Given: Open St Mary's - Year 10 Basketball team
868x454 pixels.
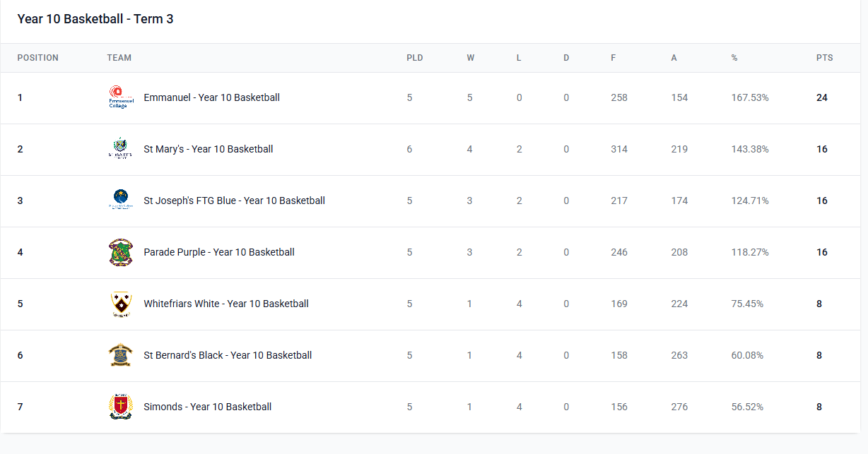Looking at the screenshot, I should pyautogui.click(x=208, y=149).
